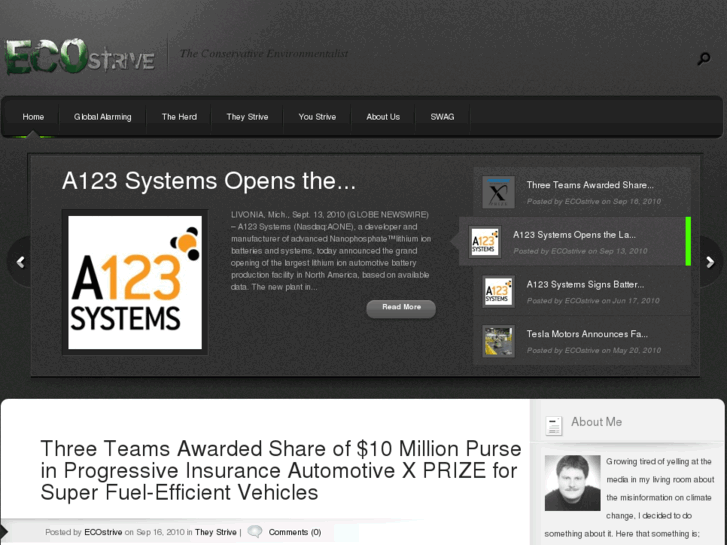Open the About Us menu item
Viewport: 727px width, 545px height.
coord(383,117)
